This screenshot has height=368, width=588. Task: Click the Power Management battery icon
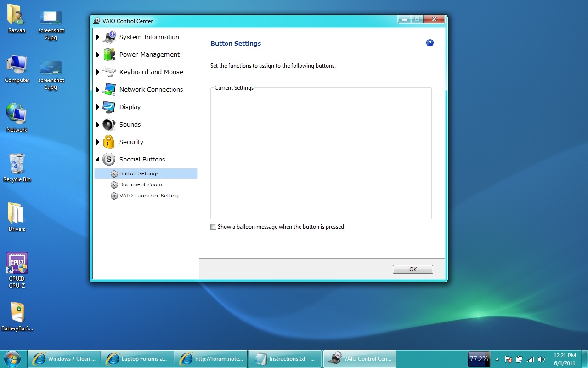point(109,55)
